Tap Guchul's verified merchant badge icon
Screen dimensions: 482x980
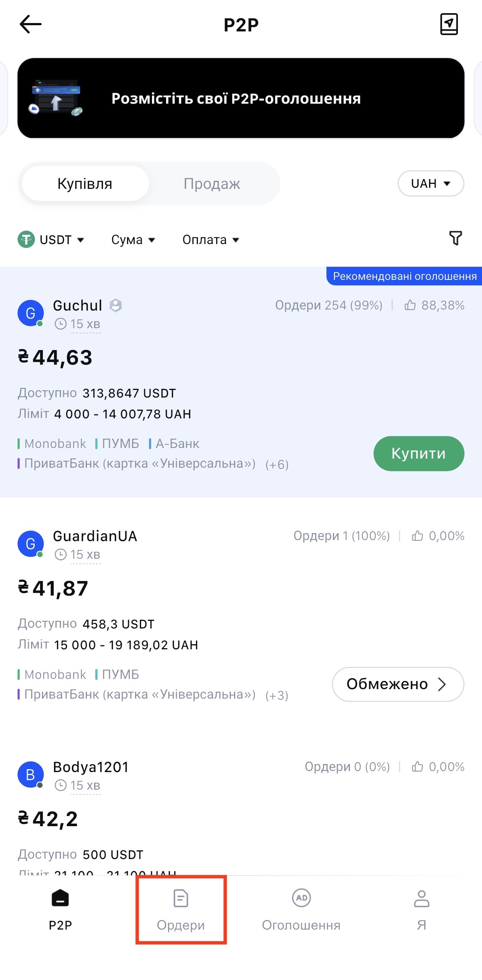coord(115,305)
